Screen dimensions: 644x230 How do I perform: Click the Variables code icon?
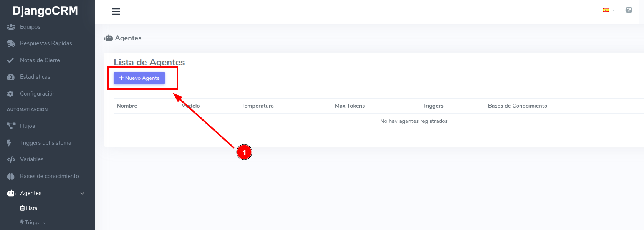click(x=11, y=159)
